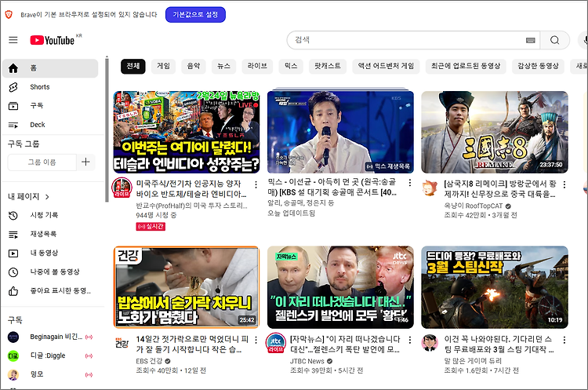Click the 반교수(ProfHalf)의 미국 투자 스토리 text

tap(191, 206)
